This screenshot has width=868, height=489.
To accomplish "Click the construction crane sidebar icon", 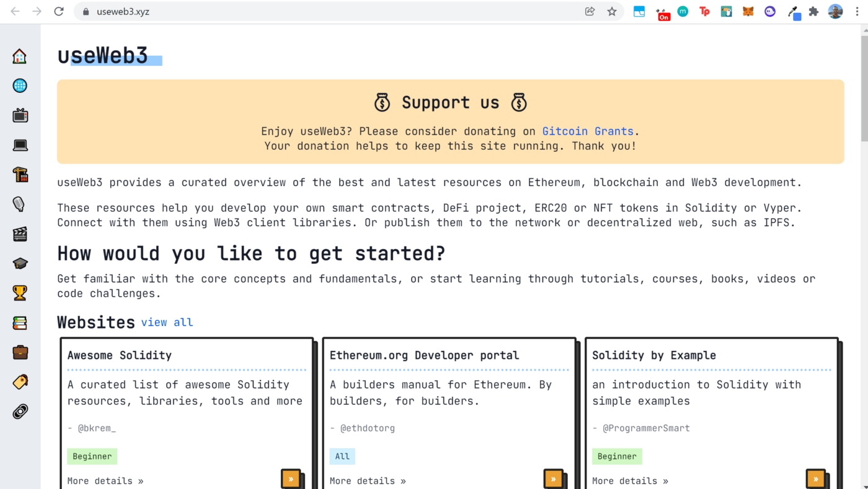I will 20,175.
